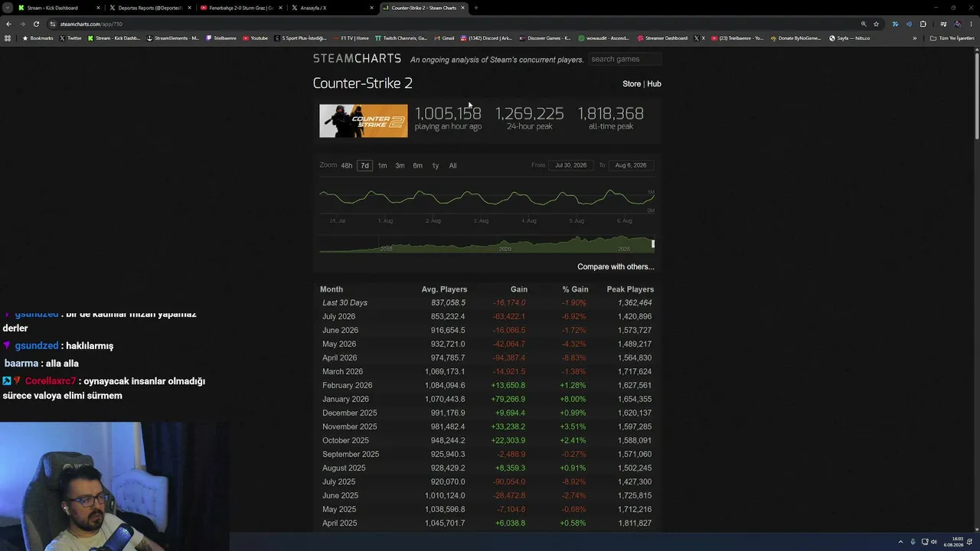The image size is (980, 551).
Task: Bookmark this page with the star icon
Action: (877, 24)
